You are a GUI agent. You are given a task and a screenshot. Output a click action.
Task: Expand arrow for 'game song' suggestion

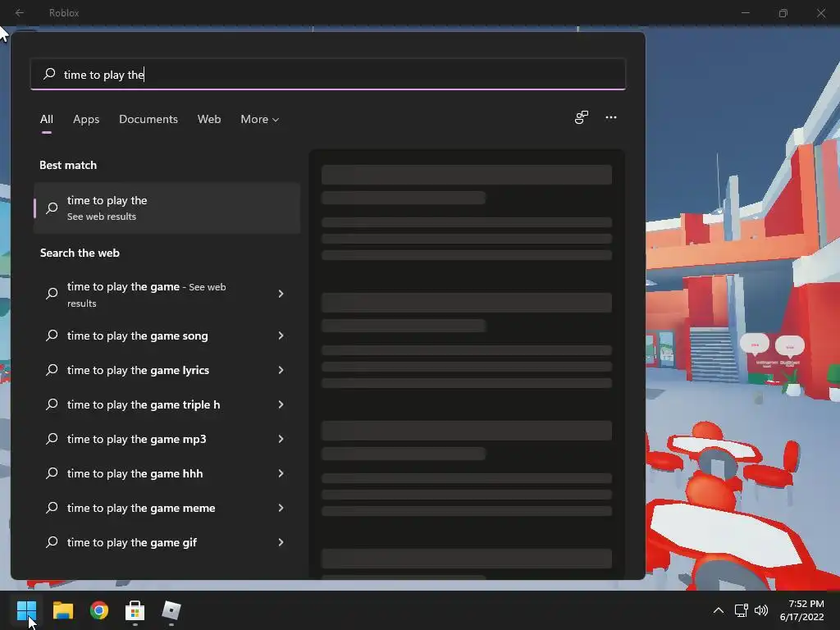(x=281, y=336)
